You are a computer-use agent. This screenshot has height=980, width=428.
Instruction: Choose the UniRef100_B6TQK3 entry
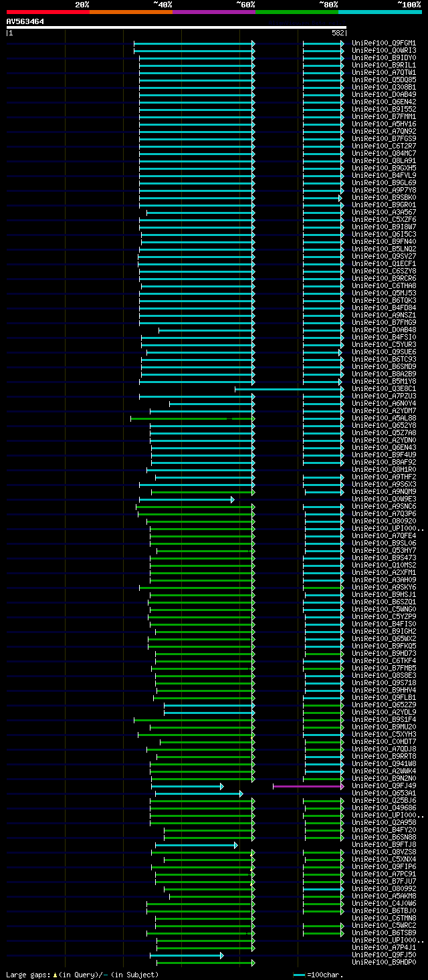click(x=384, y=301)
